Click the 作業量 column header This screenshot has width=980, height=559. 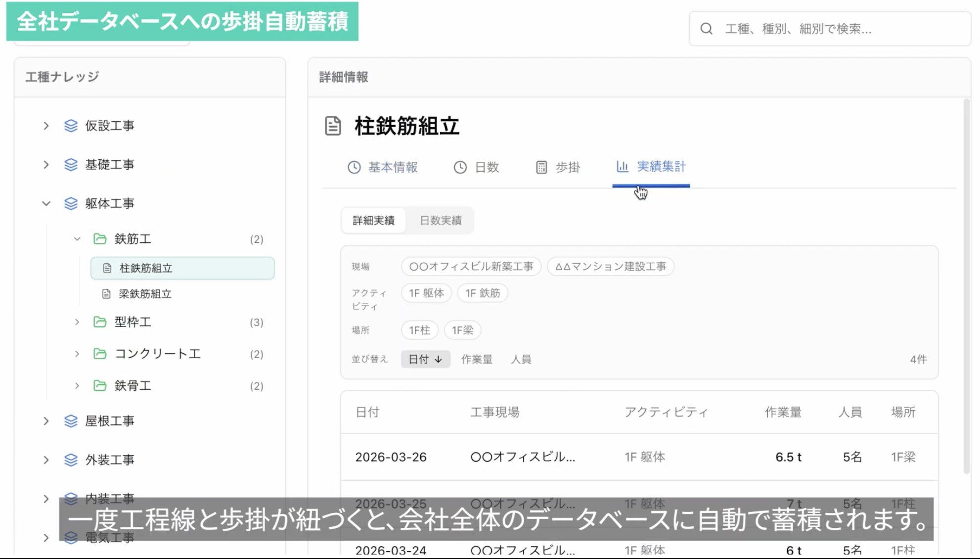pos(783,412)
